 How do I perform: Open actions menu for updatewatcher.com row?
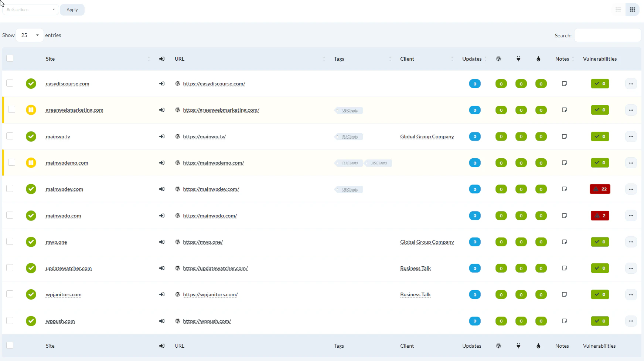point(631,268)
